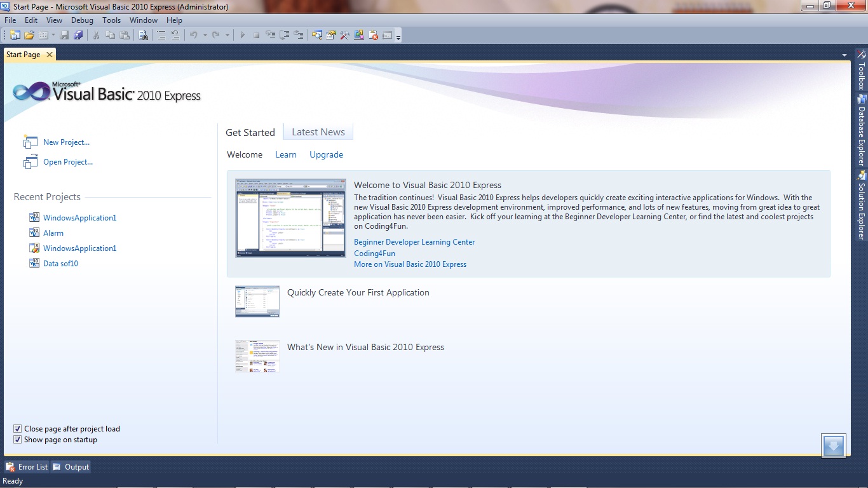868x488 pixels.
Task: Select the Get Started tab
Action: [250, 132]
